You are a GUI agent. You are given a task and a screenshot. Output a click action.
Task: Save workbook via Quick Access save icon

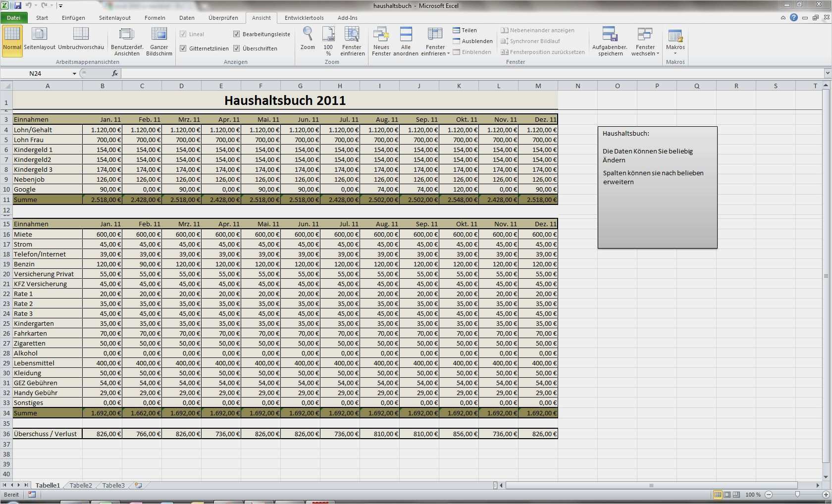click(18, 5)
